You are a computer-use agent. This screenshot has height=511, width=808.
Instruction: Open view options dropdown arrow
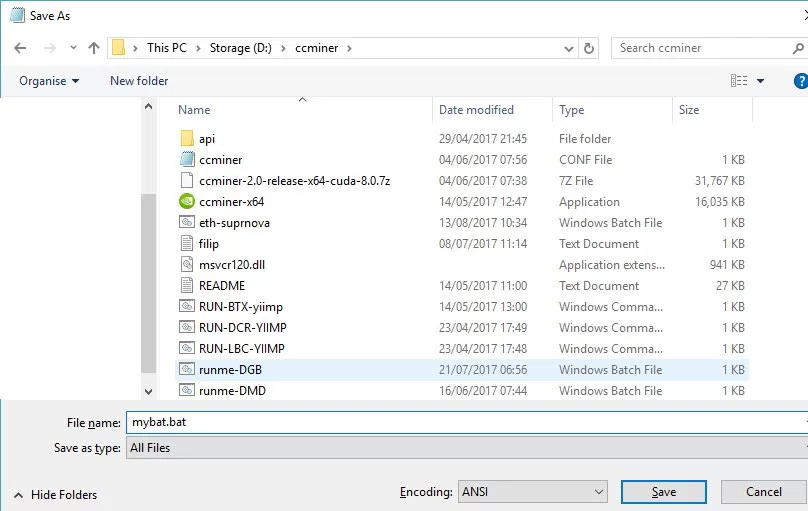[760, 81]
